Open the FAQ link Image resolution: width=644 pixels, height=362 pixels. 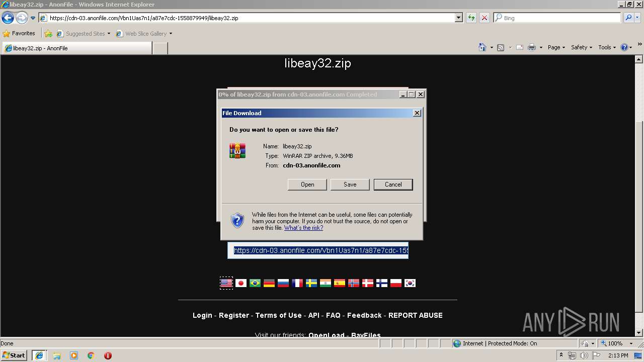click(x=333, y=315)
